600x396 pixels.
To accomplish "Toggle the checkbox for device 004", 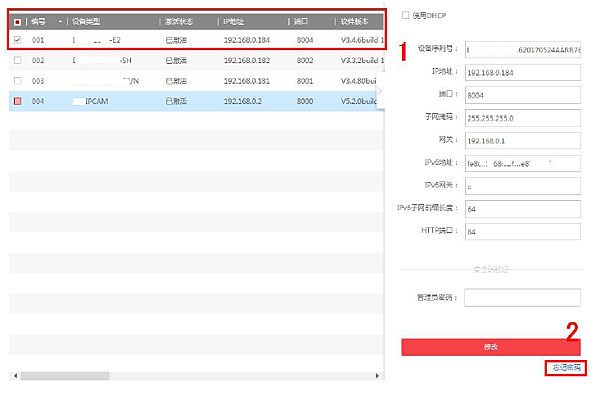I will [x=18, y=101].
